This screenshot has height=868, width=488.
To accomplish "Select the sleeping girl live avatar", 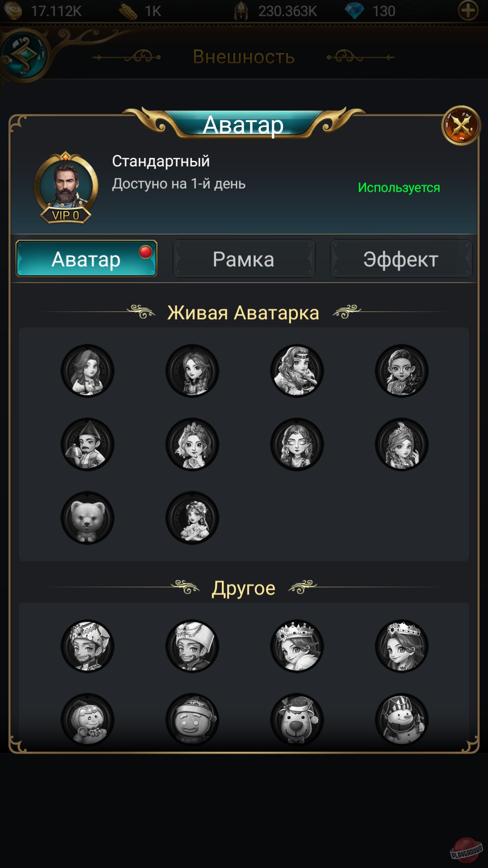I will 297,444.
